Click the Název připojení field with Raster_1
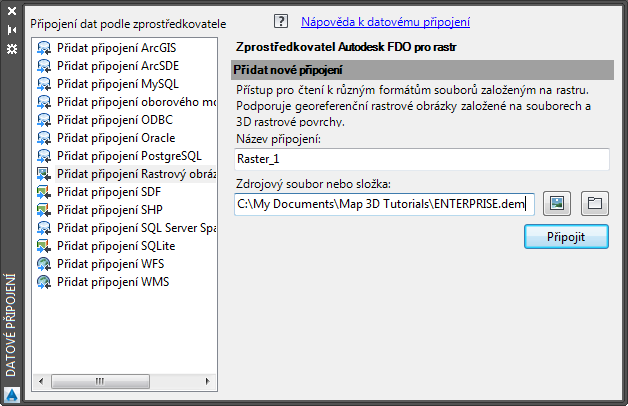Image resolution: width=628 pixels, height=406 pixels. (422, 159)
